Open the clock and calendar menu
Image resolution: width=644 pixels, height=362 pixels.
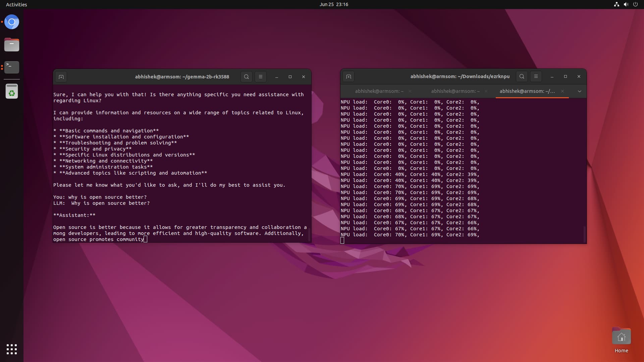[x=334, y=4]
